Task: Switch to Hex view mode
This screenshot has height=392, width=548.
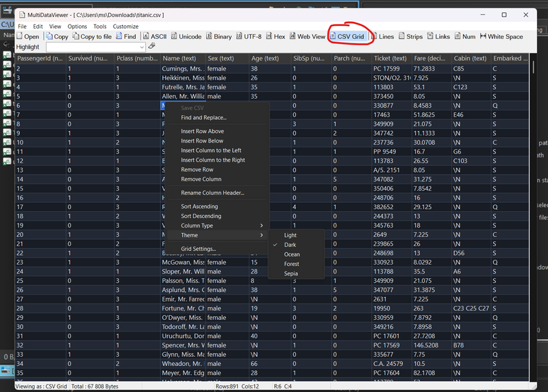Action: (x=276, y=36)
